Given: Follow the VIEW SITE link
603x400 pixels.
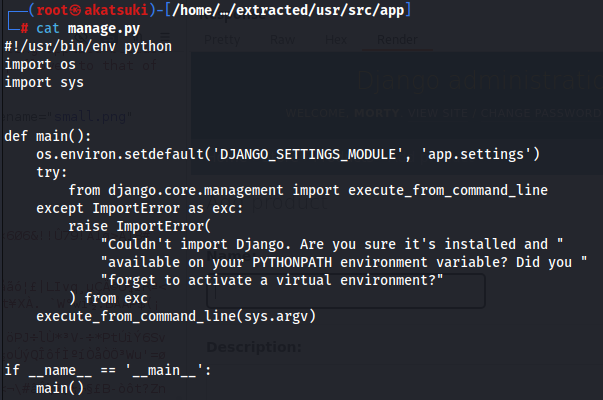Looking at the screenshot, I should coord(438,113).
